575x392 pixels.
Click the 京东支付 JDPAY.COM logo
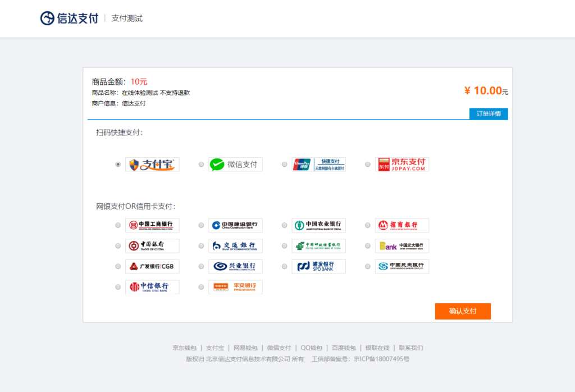(x=402, y=165)
